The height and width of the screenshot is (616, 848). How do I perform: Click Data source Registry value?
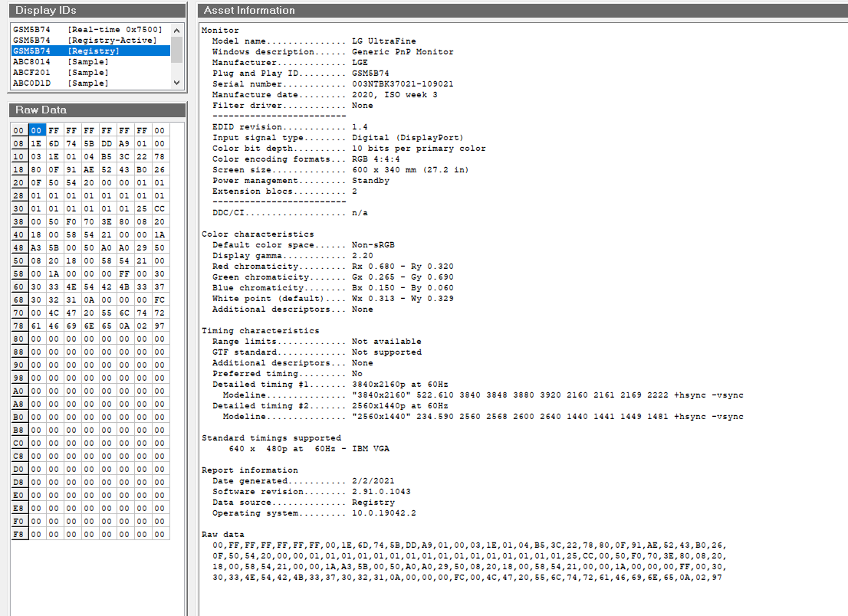click(x=373, y=503)
